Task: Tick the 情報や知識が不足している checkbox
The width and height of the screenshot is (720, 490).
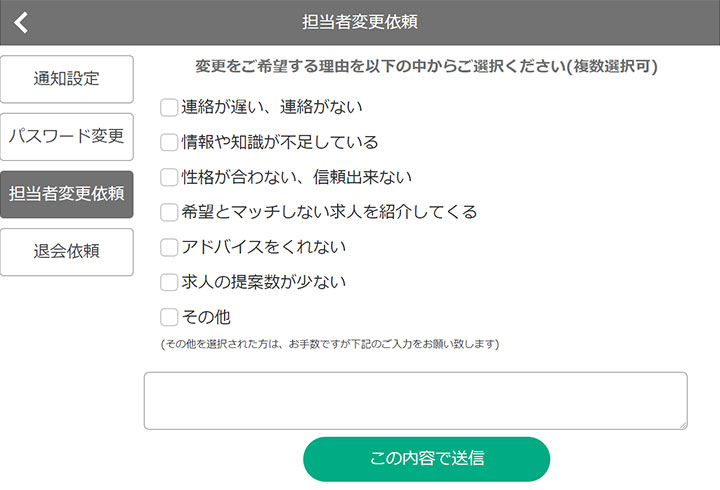Action: [169, 142]
